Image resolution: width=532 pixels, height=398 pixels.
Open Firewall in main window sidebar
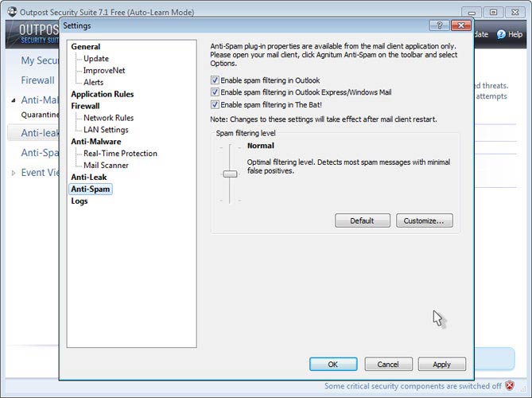tap(37, 80)
